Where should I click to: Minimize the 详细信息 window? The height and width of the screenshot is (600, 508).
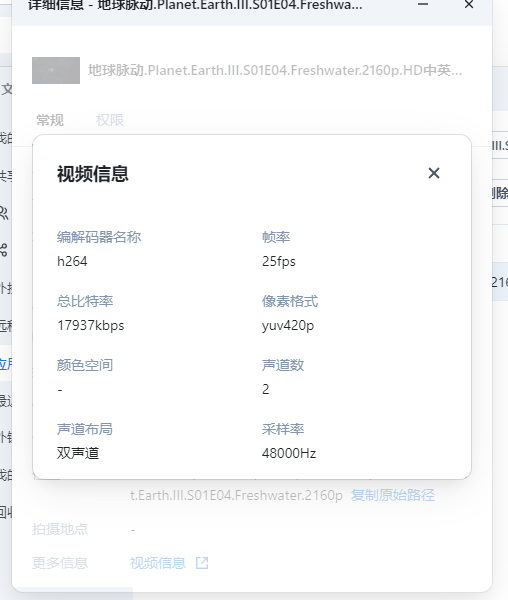tap(423, 4)
